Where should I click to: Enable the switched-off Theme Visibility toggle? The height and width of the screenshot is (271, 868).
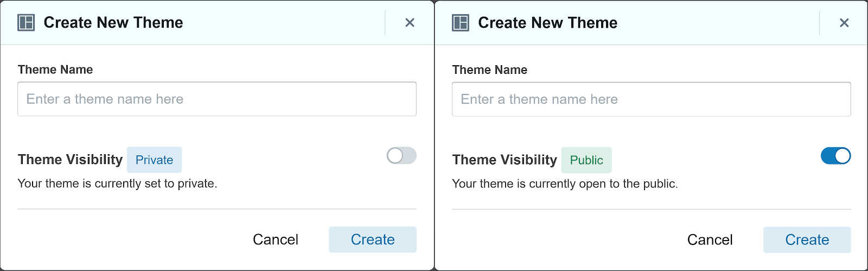click(x=401, y=156)
